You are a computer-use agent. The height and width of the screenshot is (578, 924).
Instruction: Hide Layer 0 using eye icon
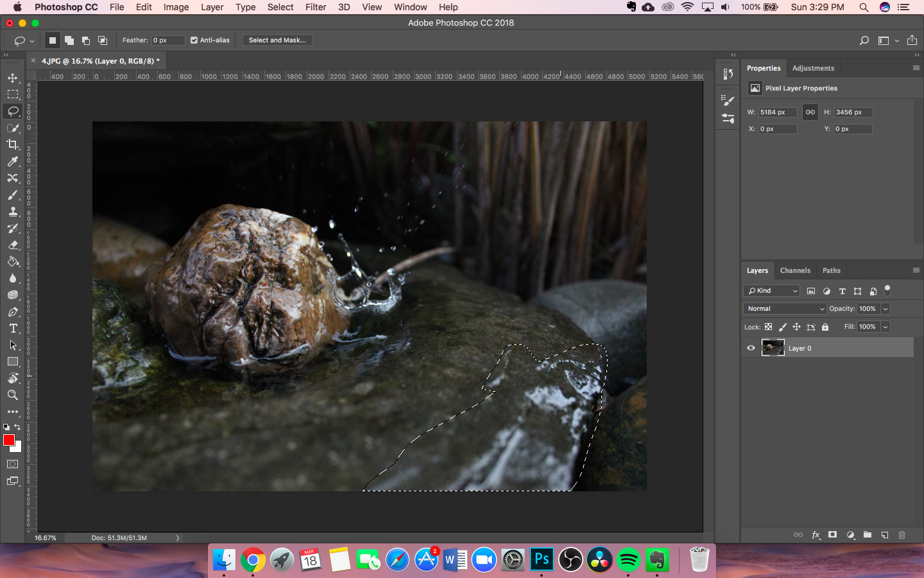tap(751, 348)
